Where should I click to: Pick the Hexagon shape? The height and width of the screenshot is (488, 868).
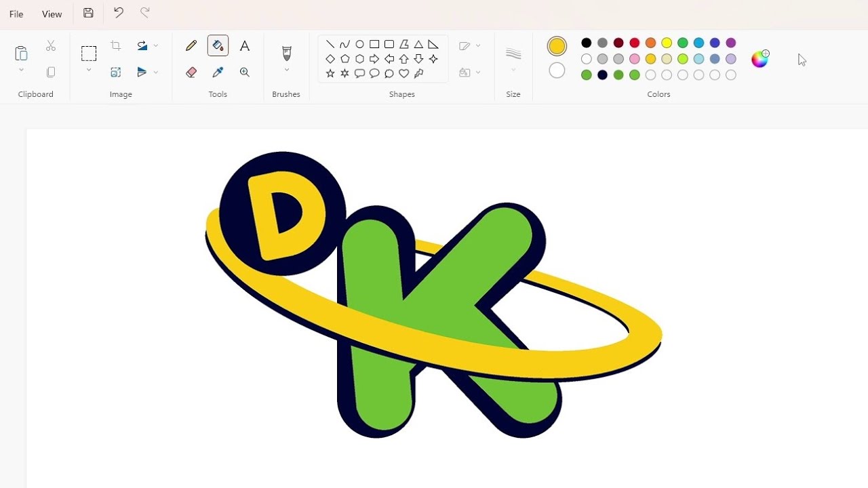coord(360,59)
